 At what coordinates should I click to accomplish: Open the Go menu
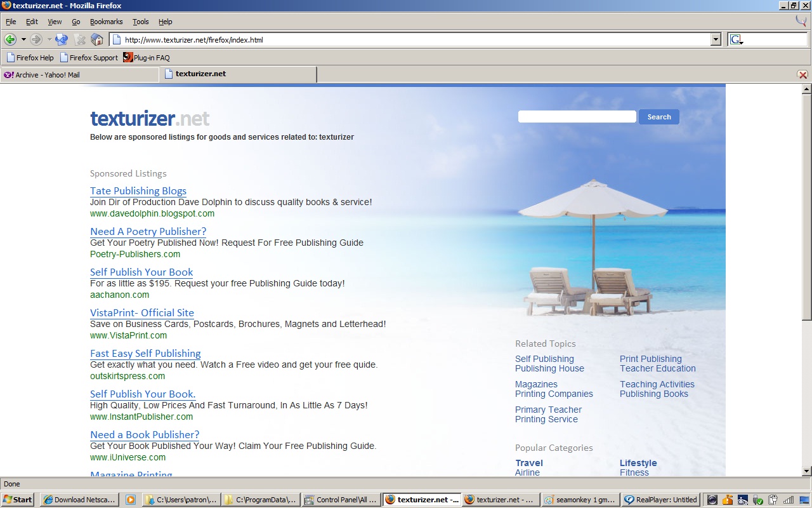point(76,22)
